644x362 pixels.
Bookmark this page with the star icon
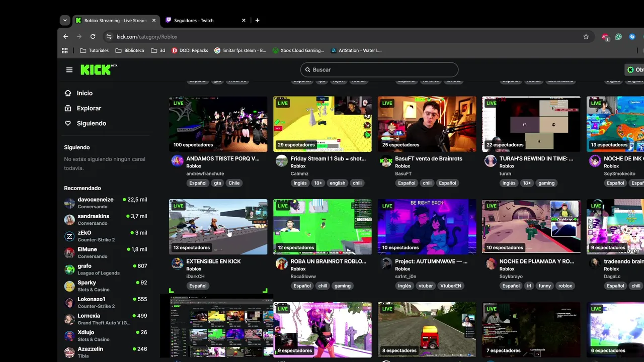pyautogui.click(x=586, y=37)
